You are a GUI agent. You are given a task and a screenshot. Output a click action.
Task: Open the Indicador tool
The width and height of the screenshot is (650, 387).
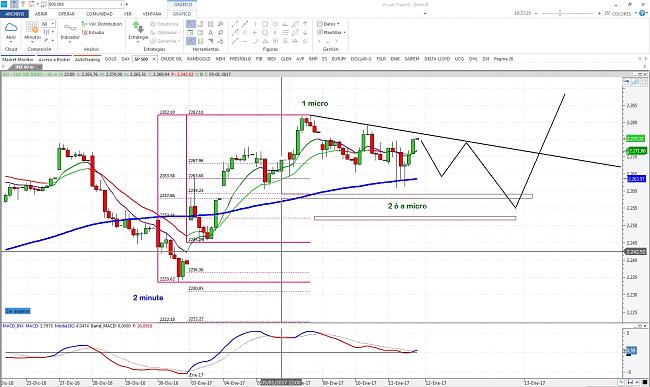pos(70,31)
